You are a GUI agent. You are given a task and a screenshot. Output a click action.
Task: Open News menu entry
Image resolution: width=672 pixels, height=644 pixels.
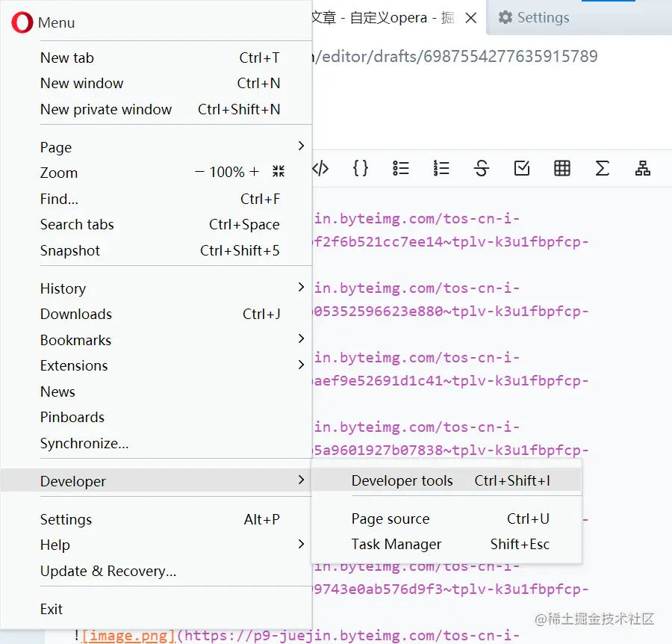pos(157,391)
